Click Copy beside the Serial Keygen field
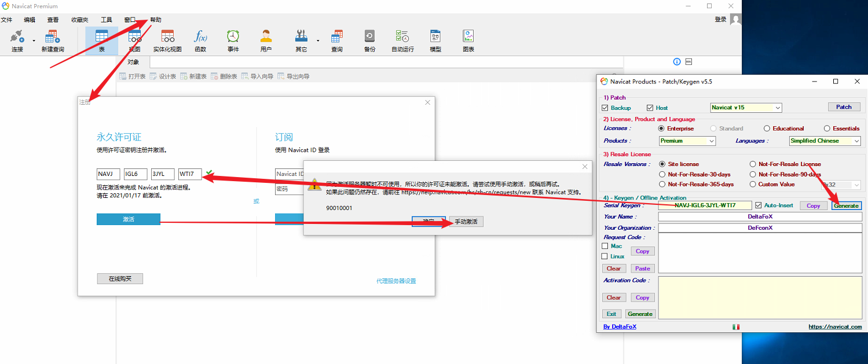868x364 pixels. click(814, 205)
